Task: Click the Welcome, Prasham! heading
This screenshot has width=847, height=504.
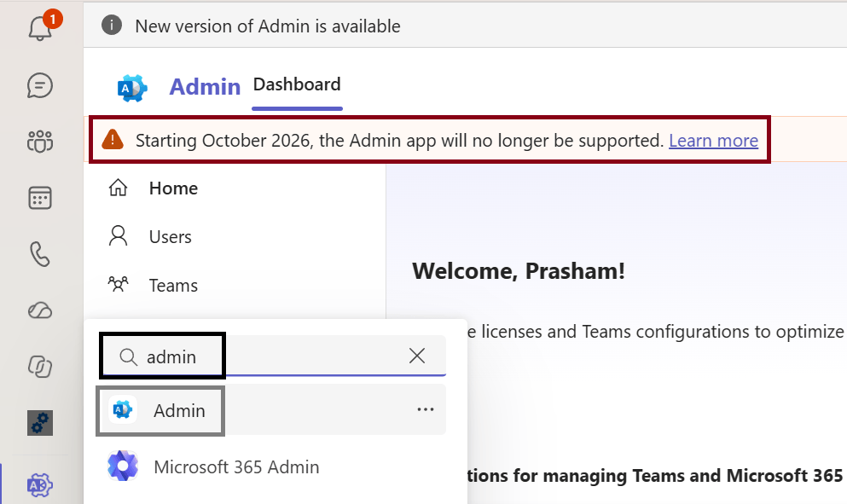Action: coord(519,270)
